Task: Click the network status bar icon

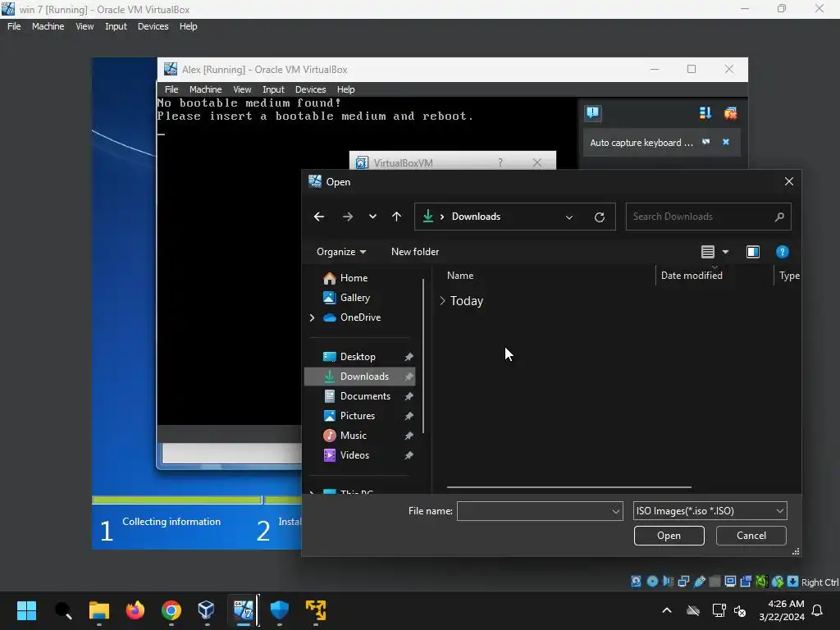Action: (683, 582)
